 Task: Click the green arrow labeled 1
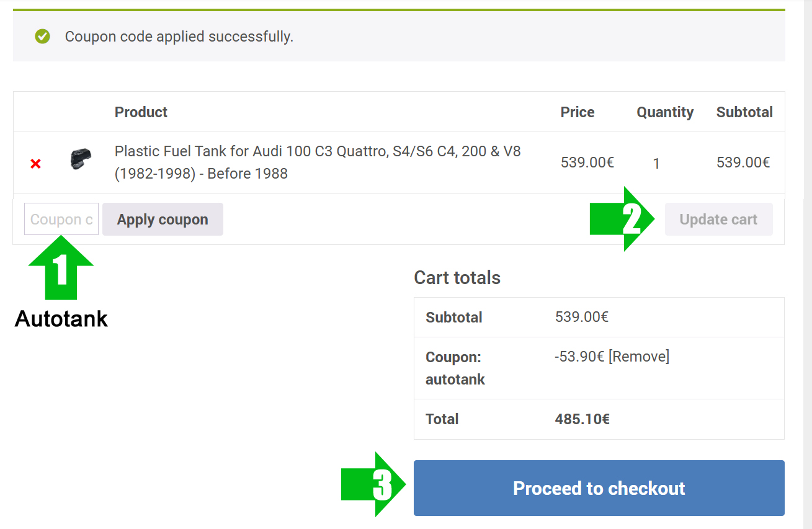61,272
